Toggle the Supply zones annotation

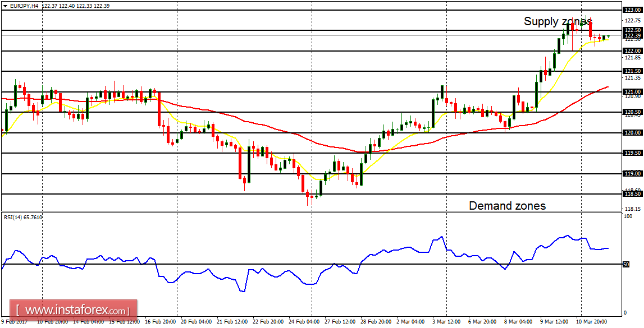pyautogui.click(x=559, y=22)
